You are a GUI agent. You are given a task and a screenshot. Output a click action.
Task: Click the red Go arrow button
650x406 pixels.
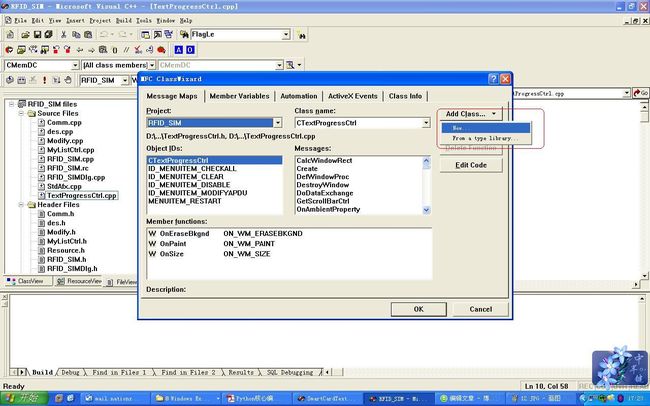[640, 93]
